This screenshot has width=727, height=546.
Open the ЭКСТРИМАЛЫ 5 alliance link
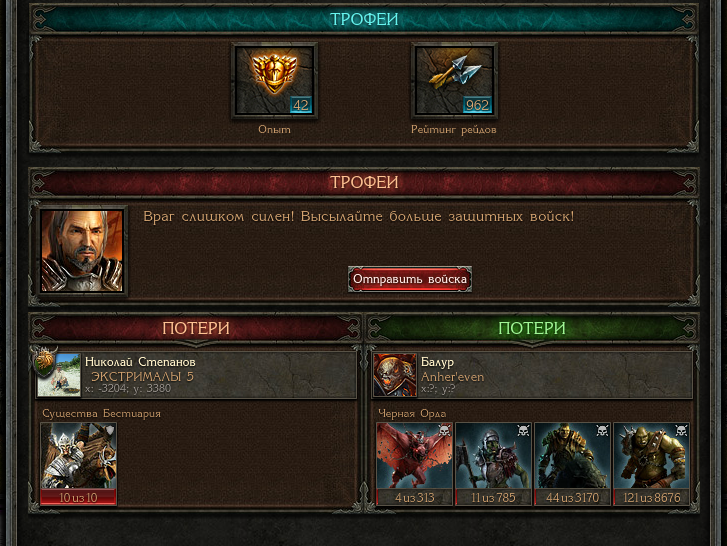coord(142,376)
